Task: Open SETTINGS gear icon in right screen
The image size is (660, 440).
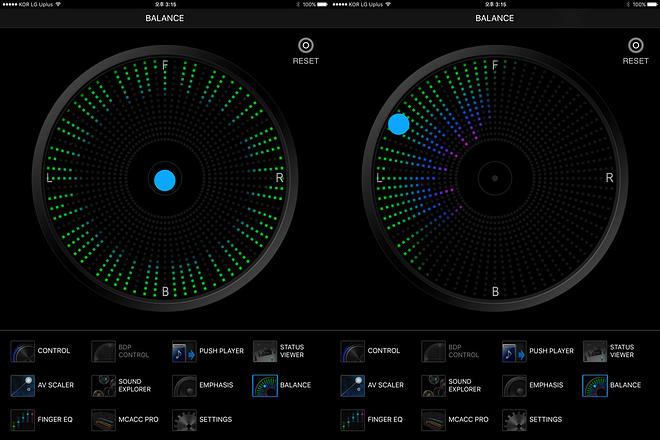Action: pos(514,420)
